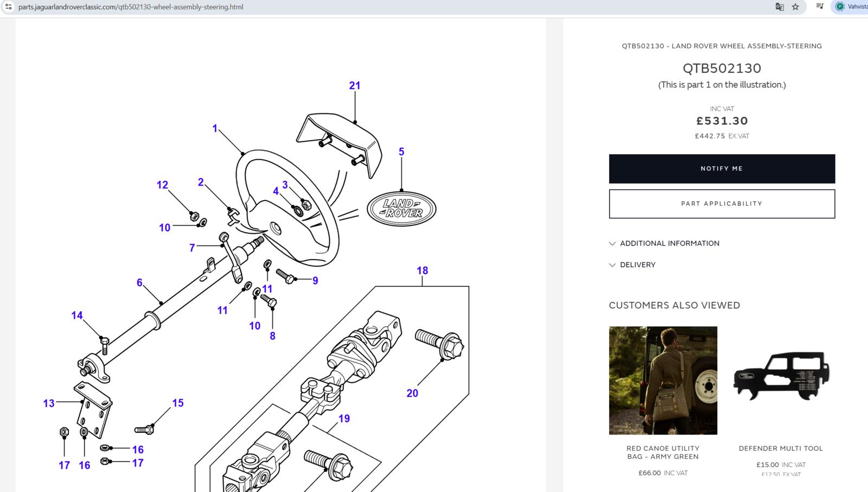Viewport: 868px width, 492px height.
Task: Open the media controls icon in toolbar
Action: 820,7
